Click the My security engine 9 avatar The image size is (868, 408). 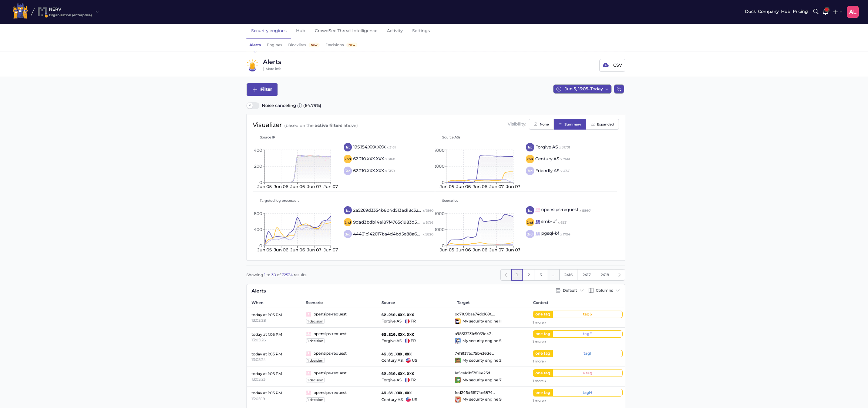[458, 399]
